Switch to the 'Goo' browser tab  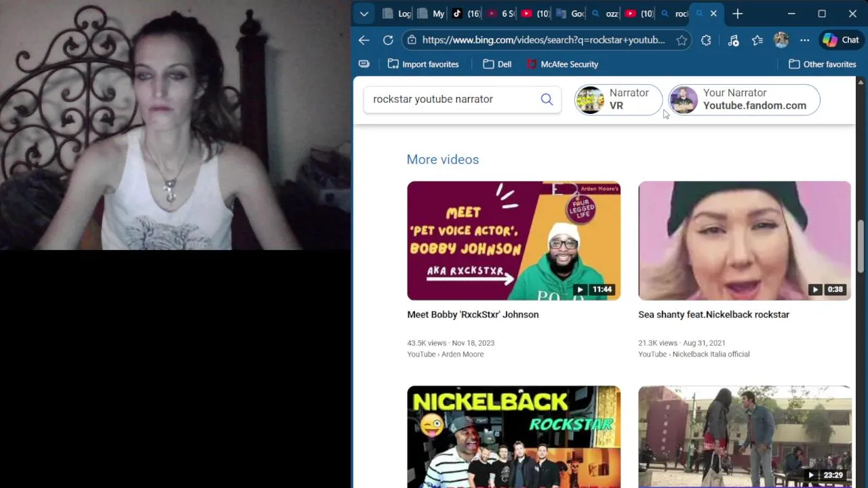point(570,14)
